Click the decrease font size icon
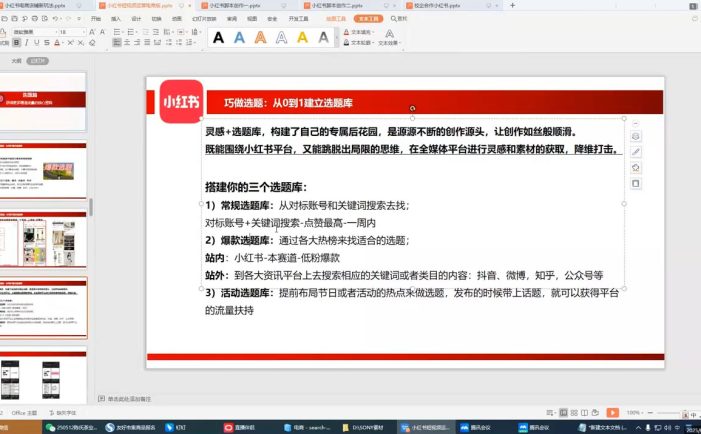The image size is (701, 434). 102,32
